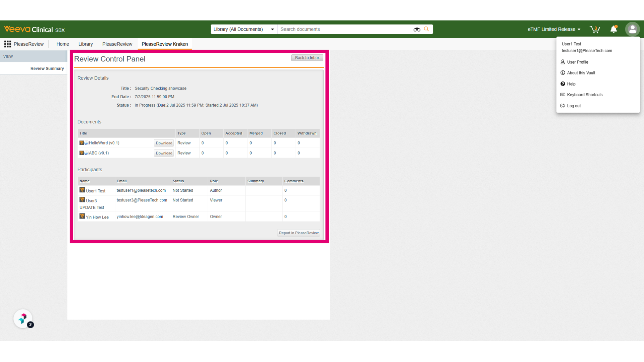Open User Profile menu item

tap(578, 62)
